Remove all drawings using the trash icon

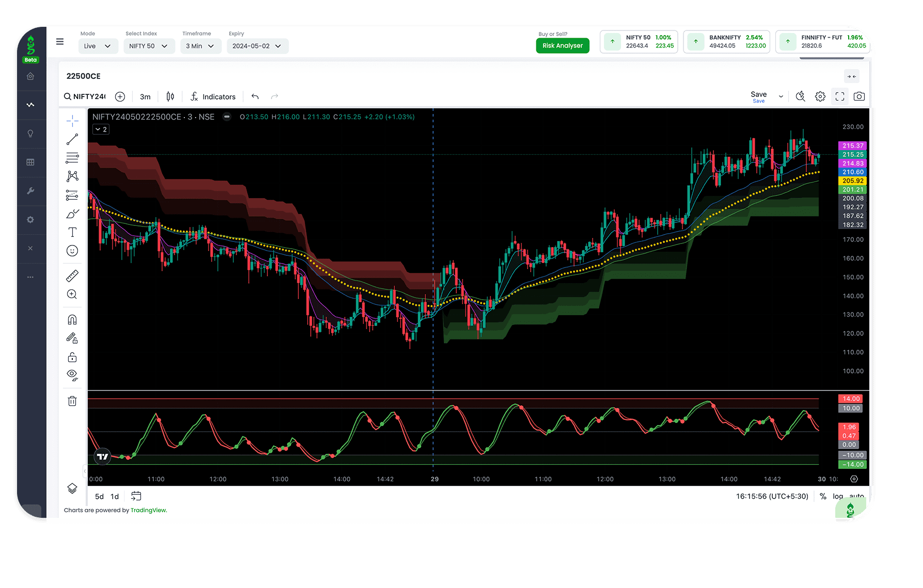[72, 401]
